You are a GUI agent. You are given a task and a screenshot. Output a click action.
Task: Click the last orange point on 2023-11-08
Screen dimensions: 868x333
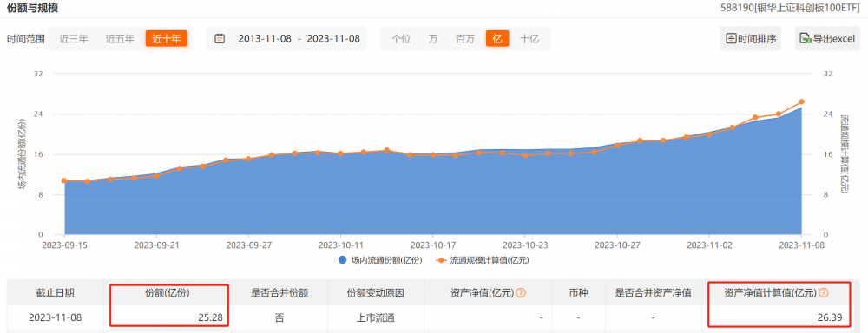coord(801,101)
